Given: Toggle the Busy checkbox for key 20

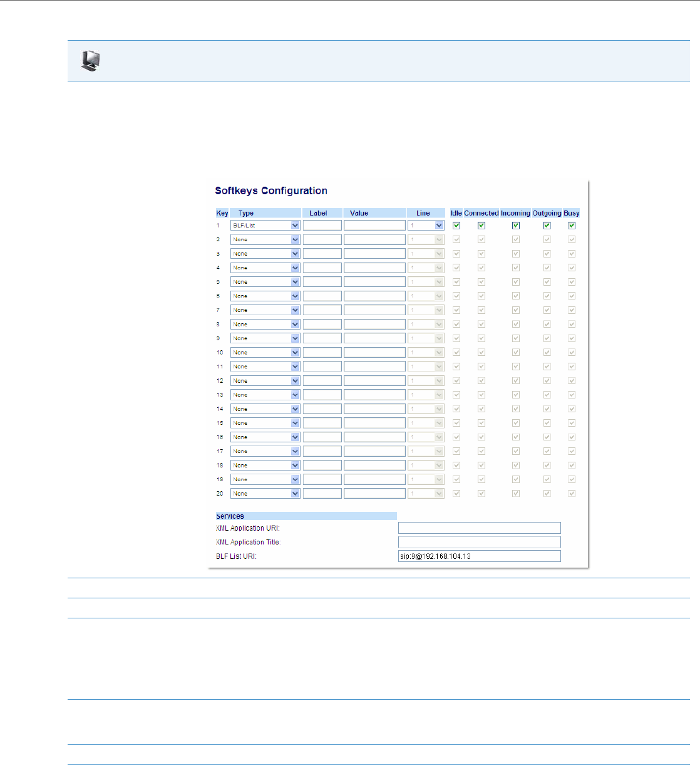Looking at the screenshot, I should click(572, 494).
